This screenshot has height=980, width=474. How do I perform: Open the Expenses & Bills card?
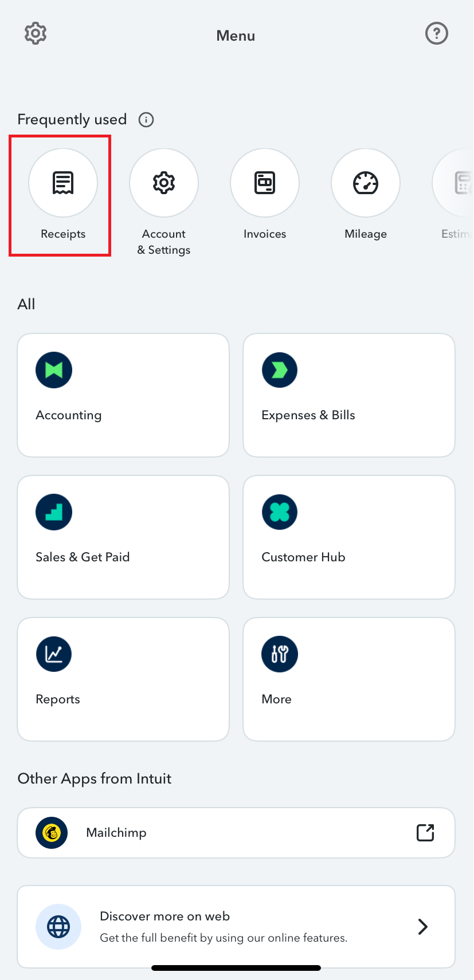[x=349, y=395]
